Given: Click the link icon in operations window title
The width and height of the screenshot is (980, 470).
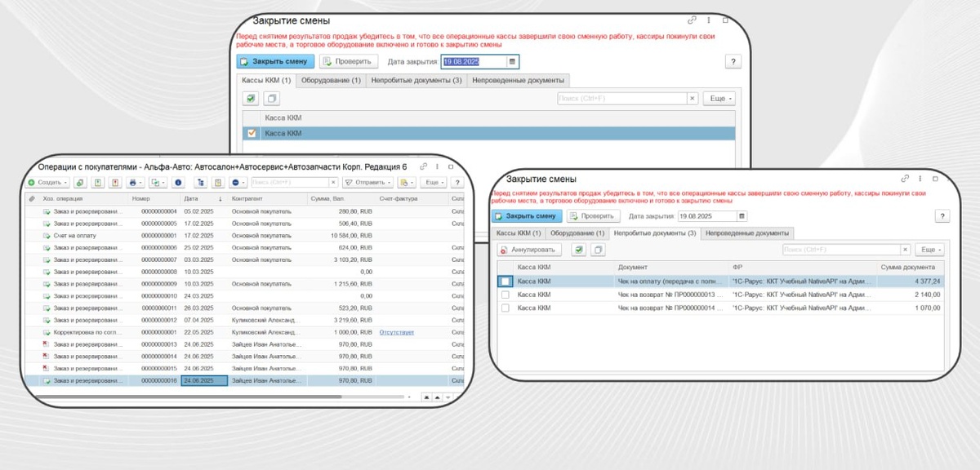Looking at the screenshot, I should point(424,166).
